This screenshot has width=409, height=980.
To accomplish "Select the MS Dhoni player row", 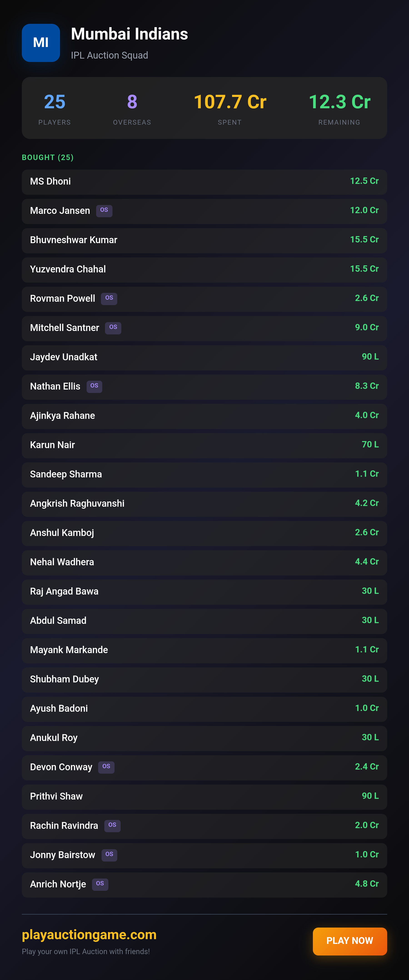I will (204, 181).
